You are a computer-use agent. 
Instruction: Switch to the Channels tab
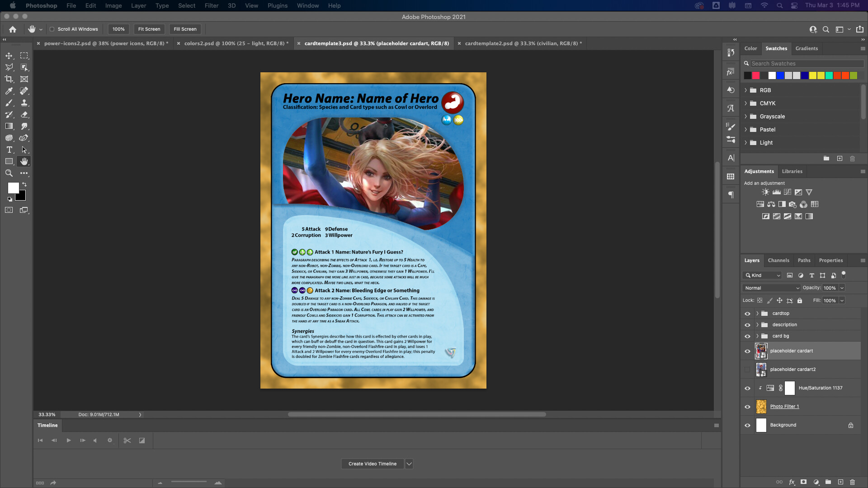(x=779, y=260)
